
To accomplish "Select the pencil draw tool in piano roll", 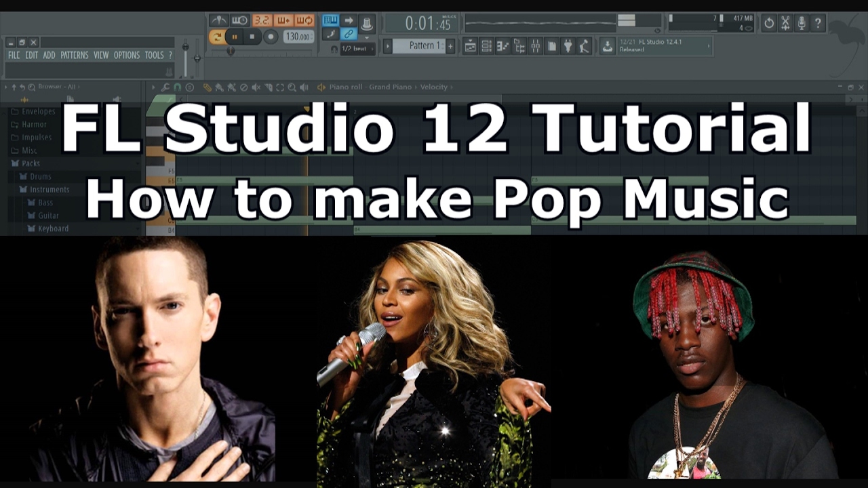I will pos(208,87).
